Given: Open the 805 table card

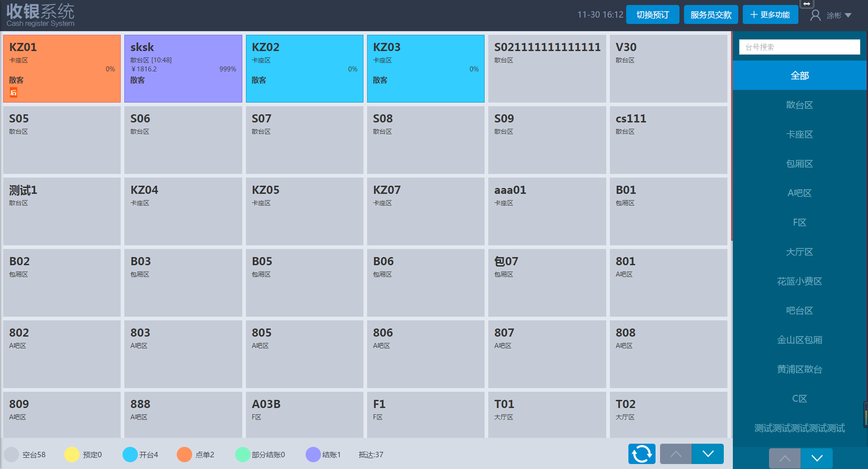Looking at the screenshot, I should [x=304, y=354].
